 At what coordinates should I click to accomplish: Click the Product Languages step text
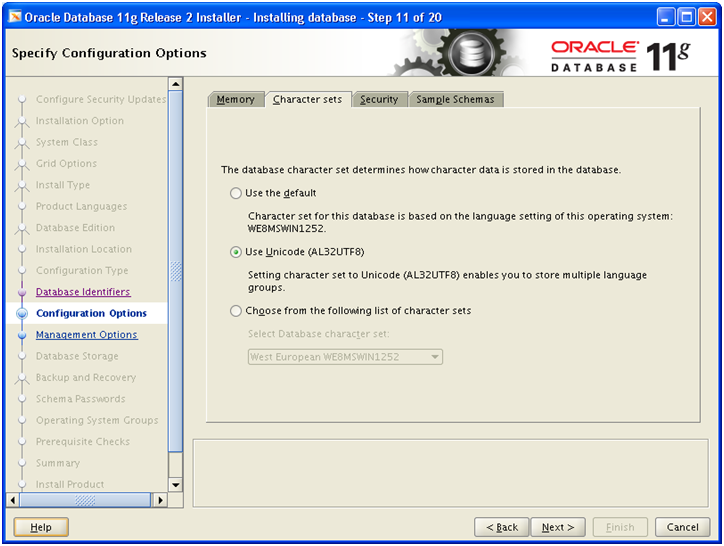tap(81, 206)
